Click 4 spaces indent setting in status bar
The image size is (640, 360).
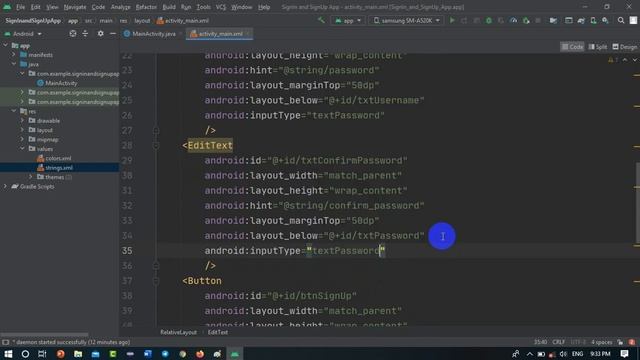[x=602, y=342]
